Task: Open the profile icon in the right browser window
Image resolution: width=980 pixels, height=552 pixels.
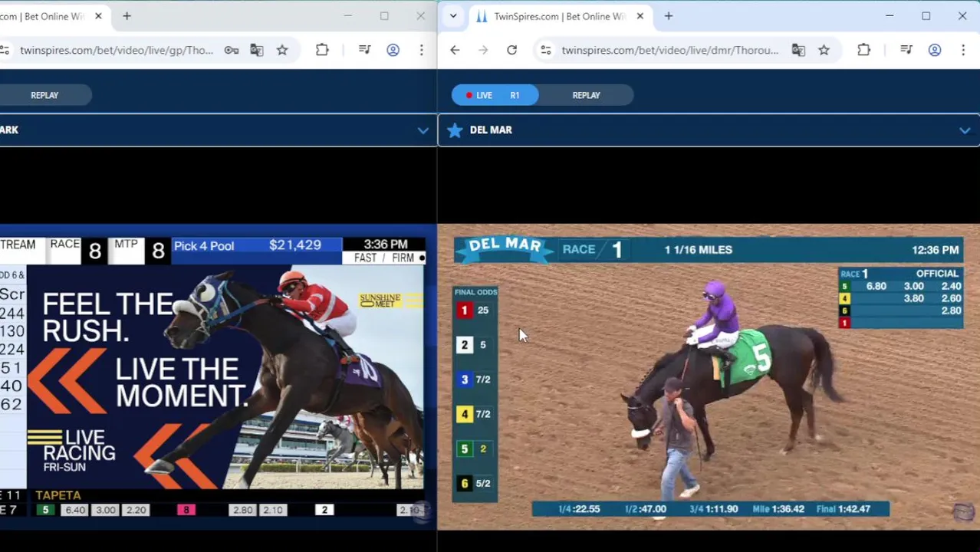Action: (934, 50)
